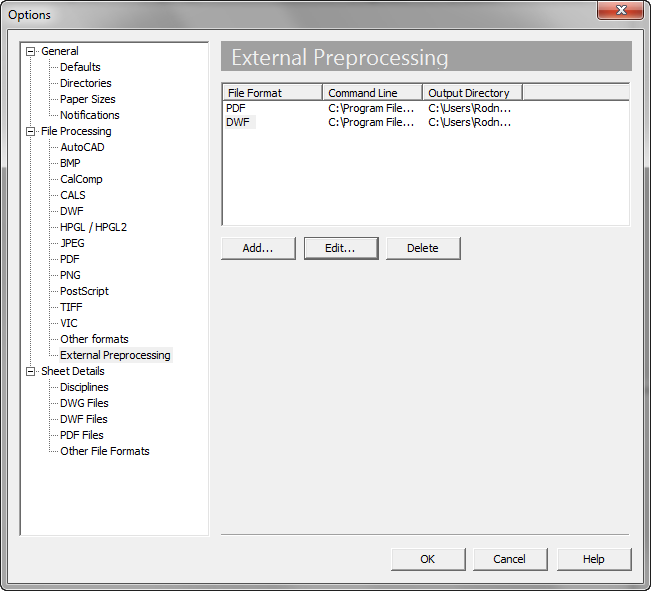651x591 pixels.
Task: Open Other File Formats sheet details
Action: pyautogui.click(x=105, y=451)
